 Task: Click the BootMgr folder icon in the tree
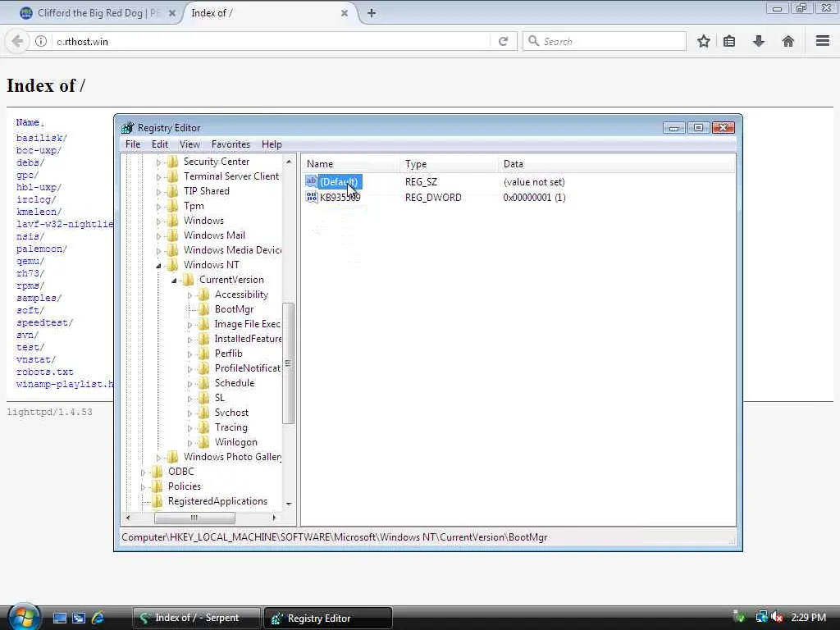[x=203, y=309]
